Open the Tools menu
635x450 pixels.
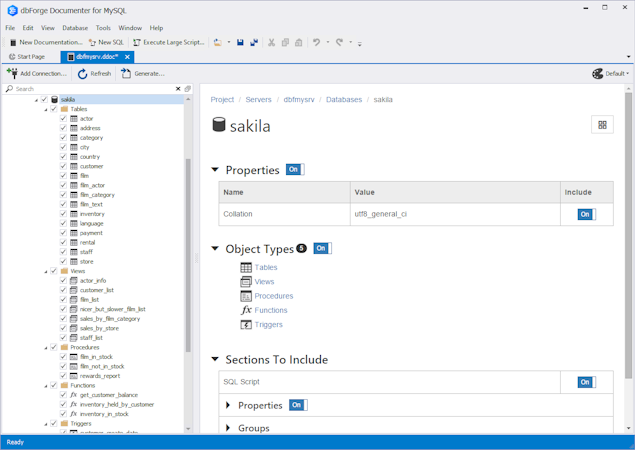[x=103, y=28]
